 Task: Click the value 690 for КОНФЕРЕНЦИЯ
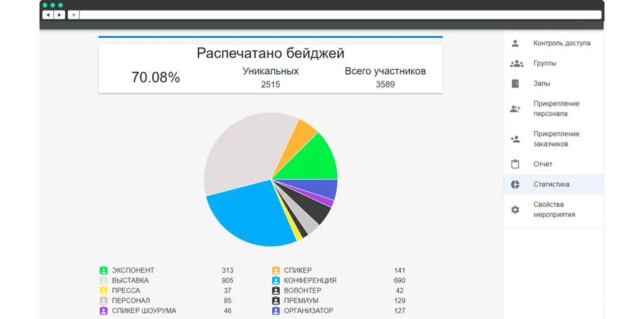[x=399, y=281]
